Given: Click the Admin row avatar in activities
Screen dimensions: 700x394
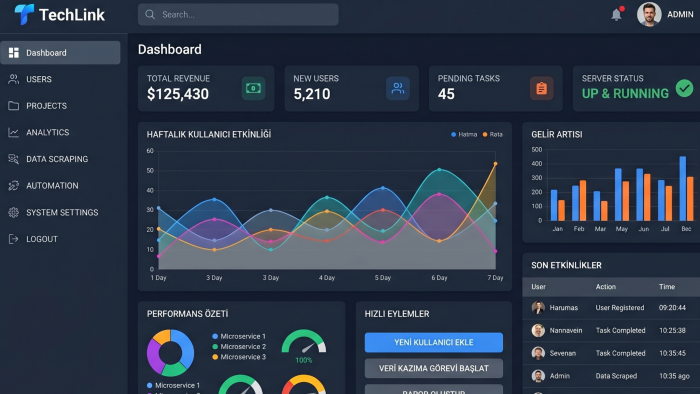Looking at the screenshot, I should 538,376.
